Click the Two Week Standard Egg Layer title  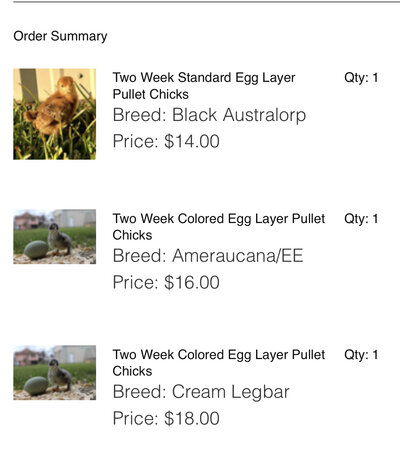pos(204,86)
